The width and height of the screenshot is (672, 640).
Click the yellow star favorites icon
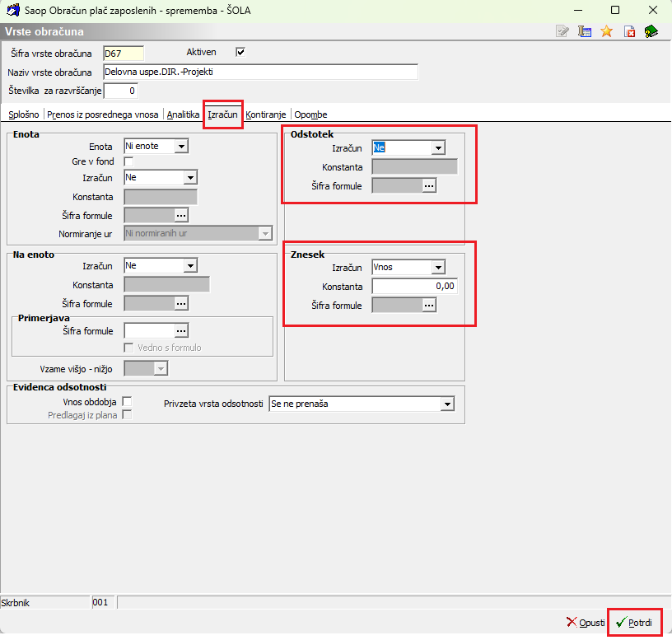point(606,31)
